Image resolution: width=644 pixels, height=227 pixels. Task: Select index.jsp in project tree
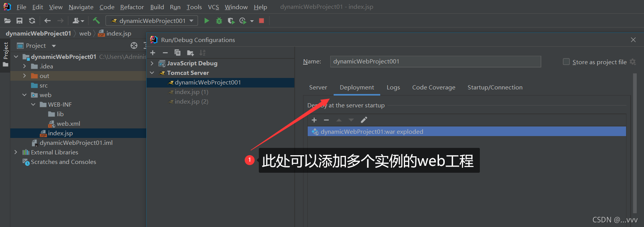(x=56, y=133)
